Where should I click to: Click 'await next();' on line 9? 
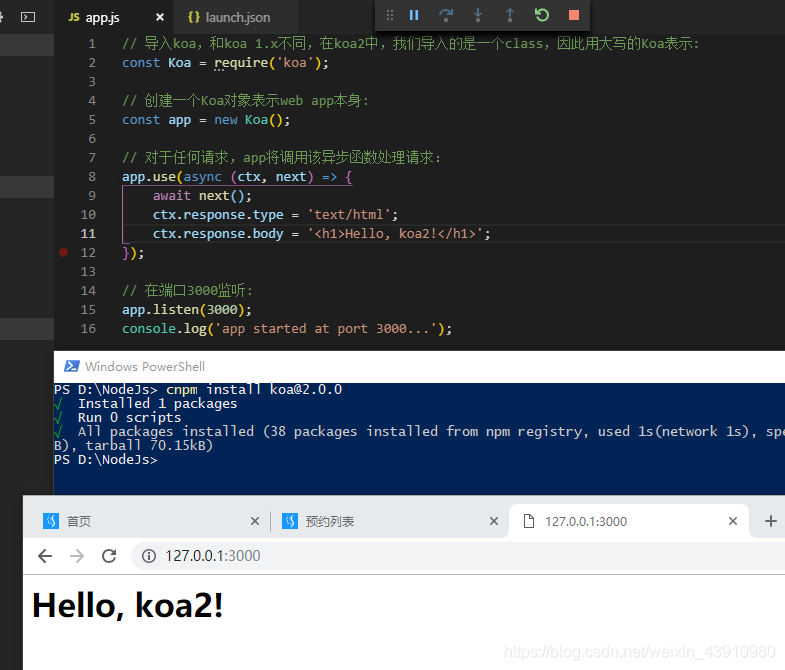click(x=202, y=196)
